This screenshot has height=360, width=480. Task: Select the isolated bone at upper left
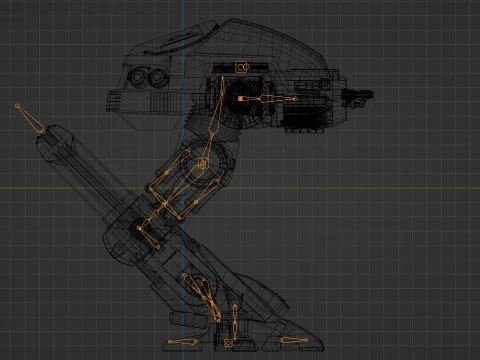[x=30, y=119]
